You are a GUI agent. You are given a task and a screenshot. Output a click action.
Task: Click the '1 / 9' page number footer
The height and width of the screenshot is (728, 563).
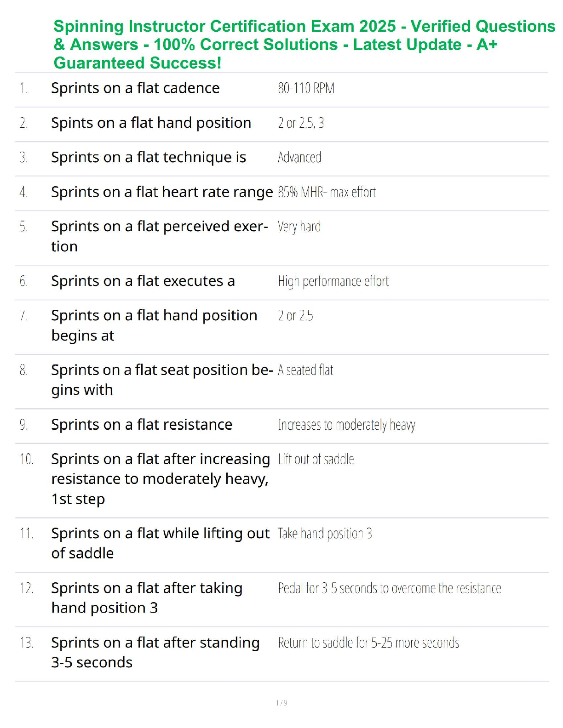[281, 703]
